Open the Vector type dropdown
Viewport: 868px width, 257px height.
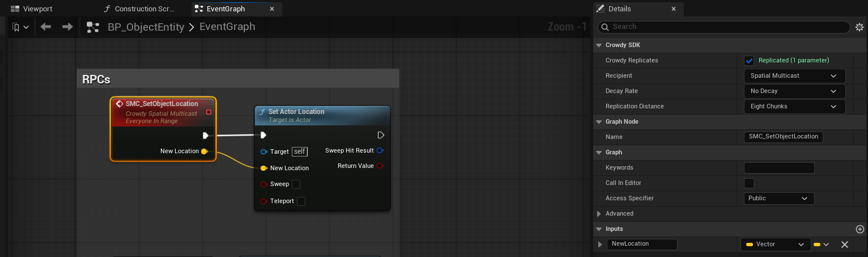pyautogui.click(x=776, y=245)
